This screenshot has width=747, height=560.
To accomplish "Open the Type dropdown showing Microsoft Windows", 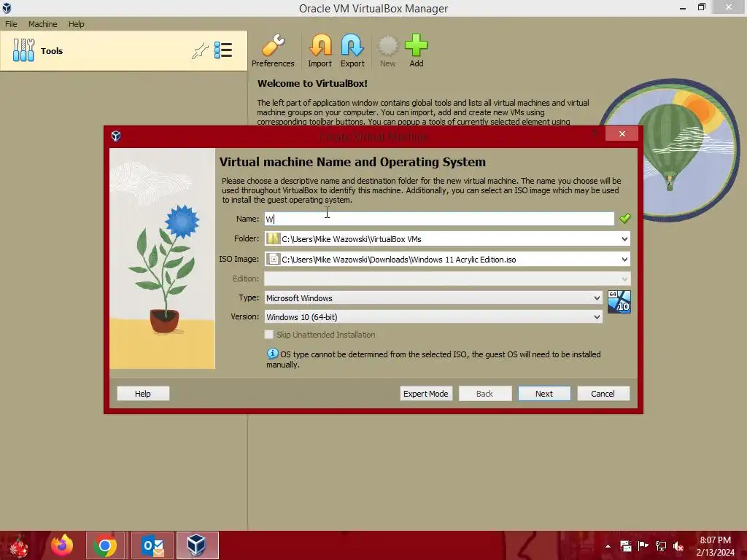I will click(433, 297).
